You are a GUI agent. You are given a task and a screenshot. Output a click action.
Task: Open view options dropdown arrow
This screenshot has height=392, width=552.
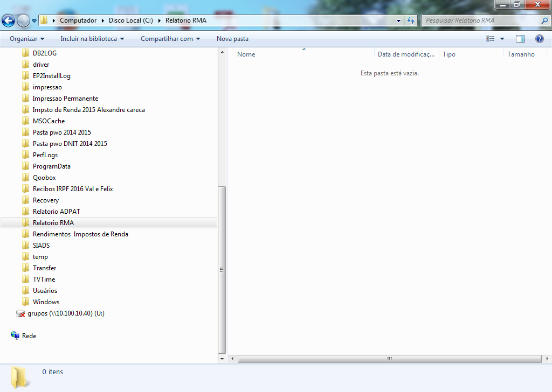click(x=502, y=39)
